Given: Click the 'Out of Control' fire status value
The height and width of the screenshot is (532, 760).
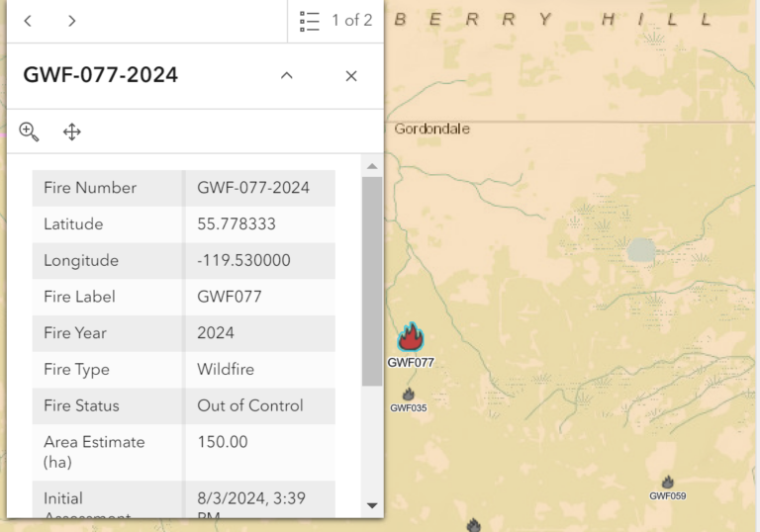Looking at the screenshot, I should click(x=250, y=405).
